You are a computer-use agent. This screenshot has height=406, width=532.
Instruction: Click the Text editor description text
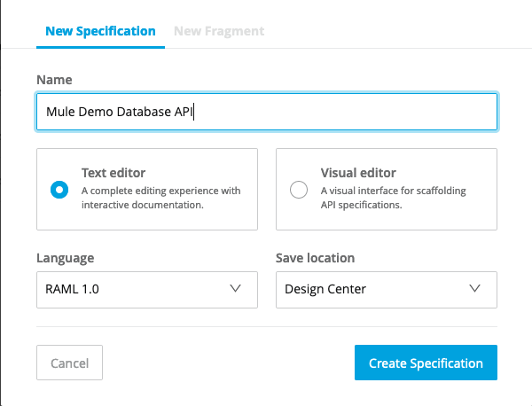[160, 198]
